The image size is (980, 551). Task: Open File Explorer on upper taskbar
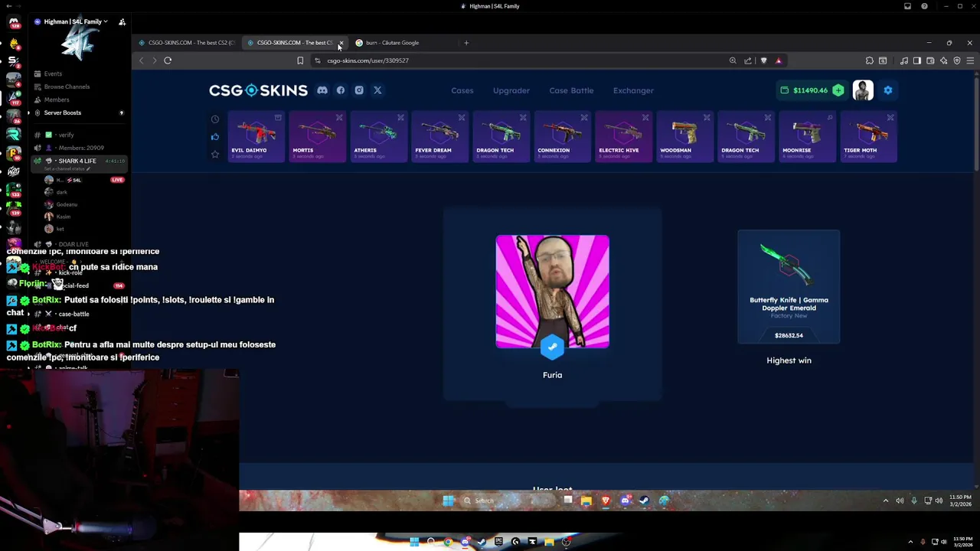click(x=586, y=500)
